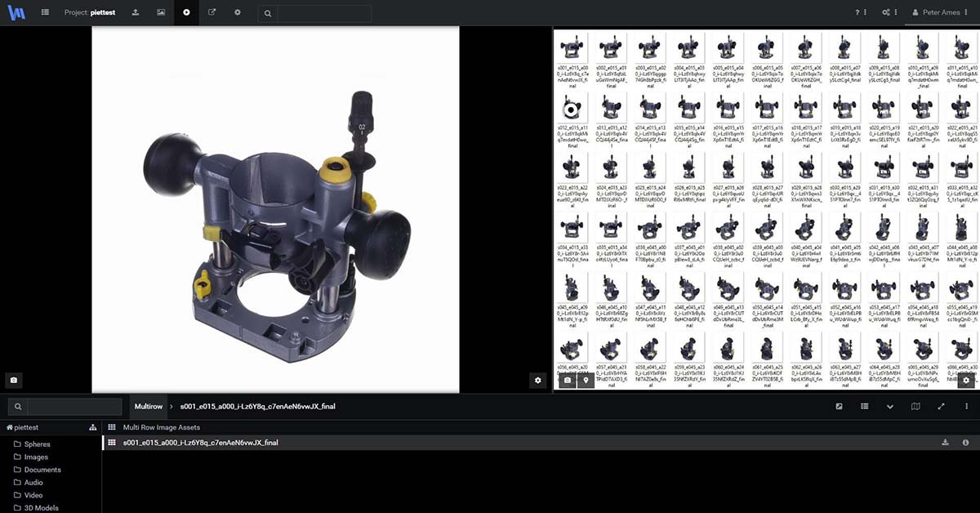
Task: Click the camera icon in the image viewer
Action: (14, 380)
